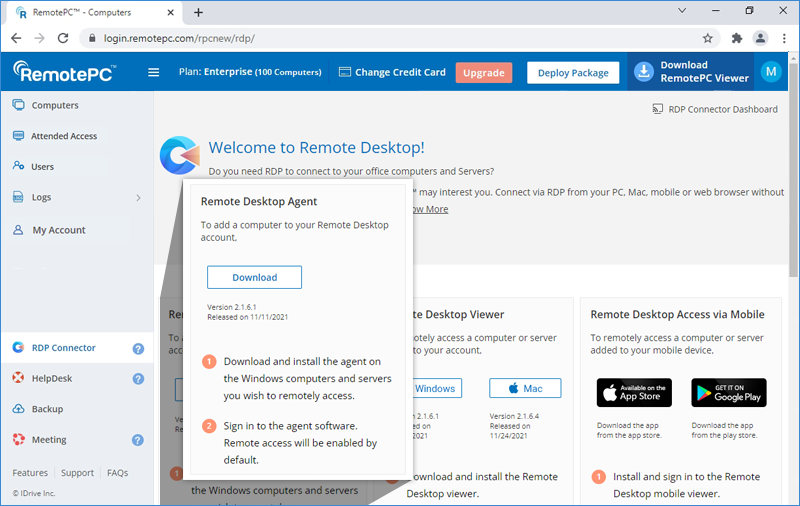
Task: Click the App Store badge
Action: click(x=634, y=393)
